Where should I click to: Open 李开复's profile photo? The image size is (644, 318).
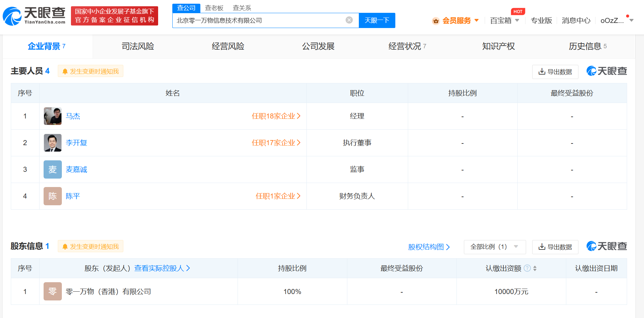click(x=53, y=143)
